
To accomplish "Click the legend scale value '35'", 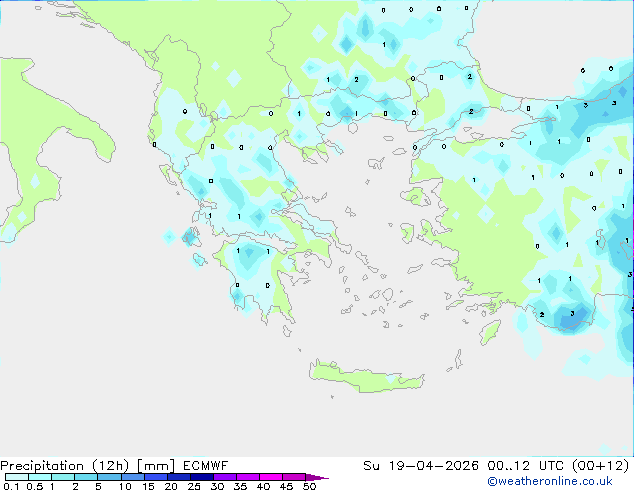I will click(241, 486).
